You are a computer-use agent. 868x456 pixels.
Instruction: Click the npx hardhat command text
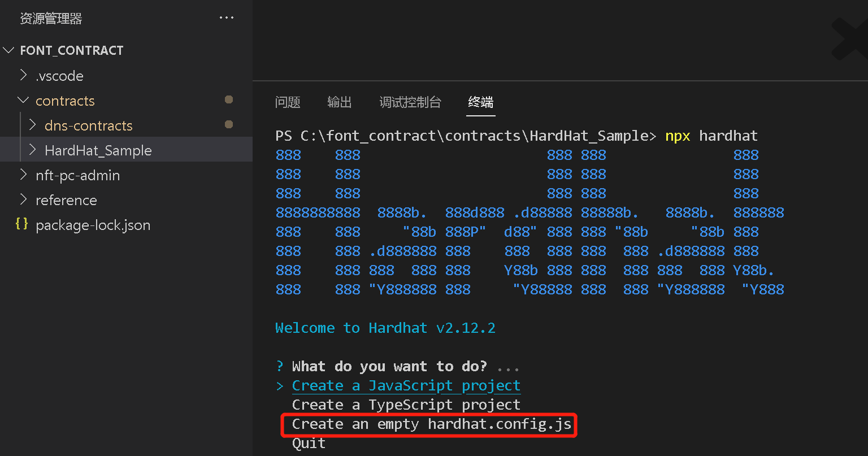point(711,136)
